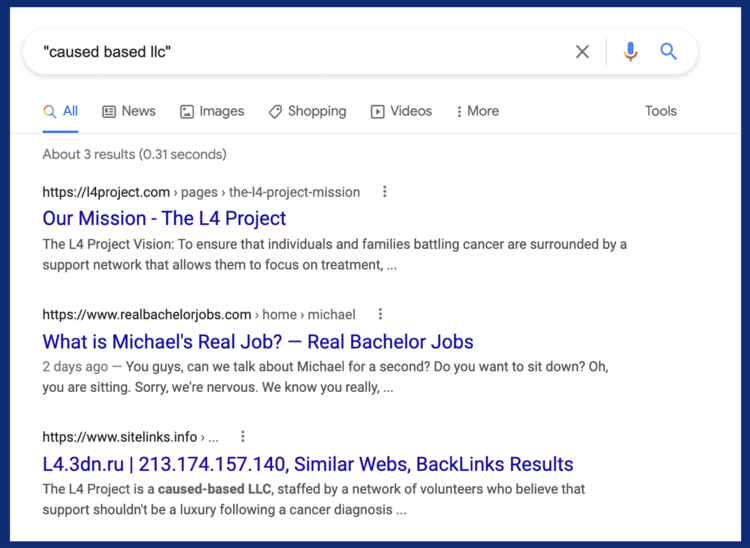Open the three-dot menu for the realbachelorjobs.com result
This screenshot has height=548, width=750.
(380, 314)
